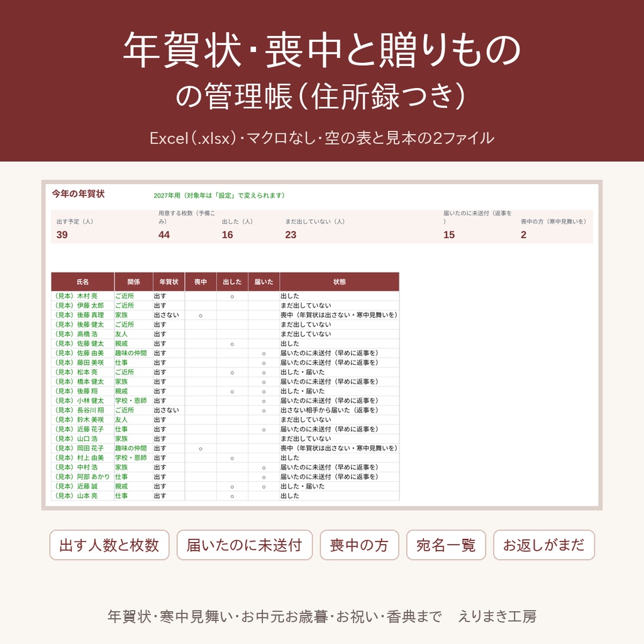The width and height of the screenshot is (644, 644).
Task: Select the 氏名 column header
Action: [x=82, y=282]
